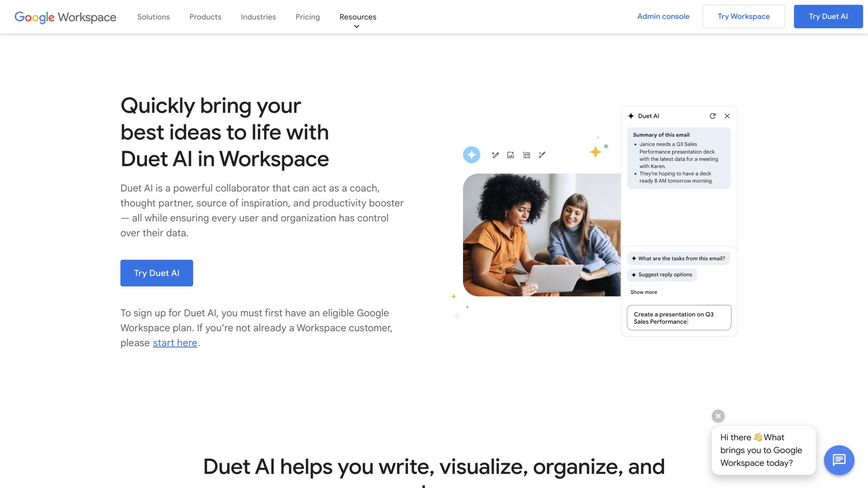Select the Help me write pencil icon
Screen dimensions: 868x488
(x=495, y=155)
